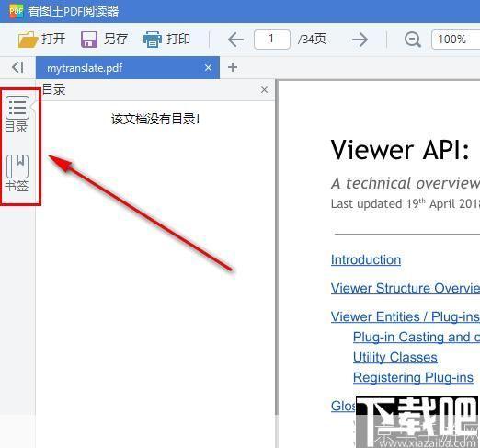Image resolution: width=480 pixels, height=448 pixels.
Task: Add a new tab with the plus button
Action: [233, 67]
